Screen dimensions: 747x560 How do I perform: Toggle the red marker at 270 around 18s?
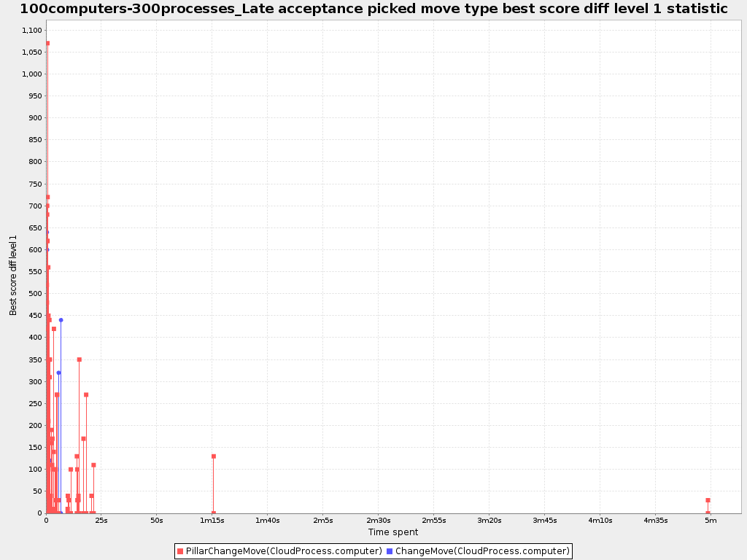(x=85, y=394)
